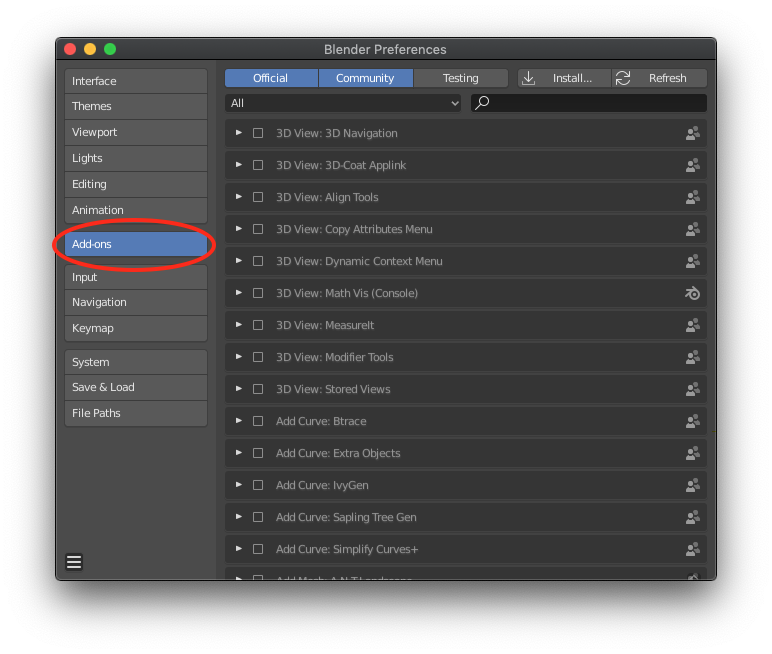Open the Interface preferences section

[136, 81]
